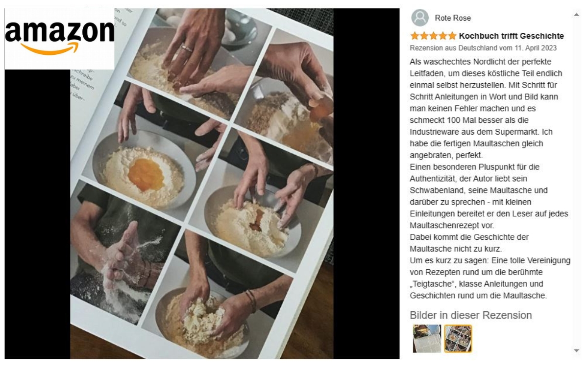Click the Amazon logo
Viewport: 588px width, 372px height.
tap(59, 38)
